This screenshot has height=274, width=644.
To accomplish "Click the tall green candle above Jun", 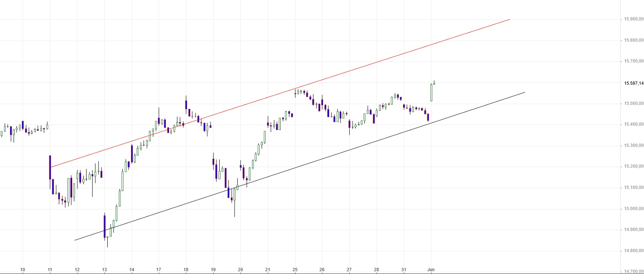I will point(431,92).
